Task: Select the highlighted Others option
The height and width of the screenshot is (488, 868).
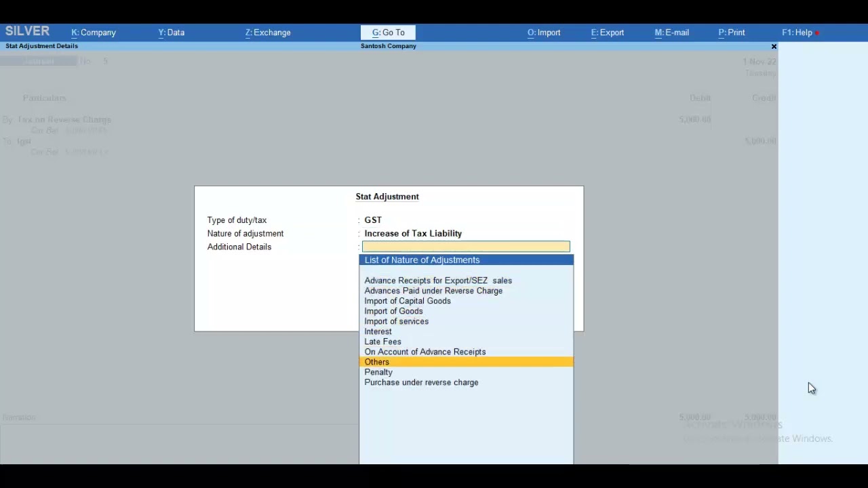Action: tap(466, 362)
